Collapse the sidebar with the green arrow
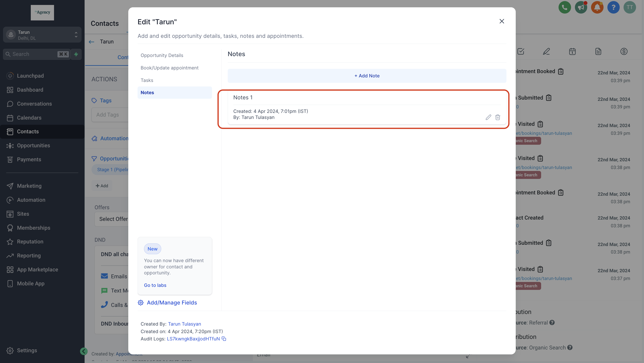Screen dimensions: 644x363 tap(84, 351)
